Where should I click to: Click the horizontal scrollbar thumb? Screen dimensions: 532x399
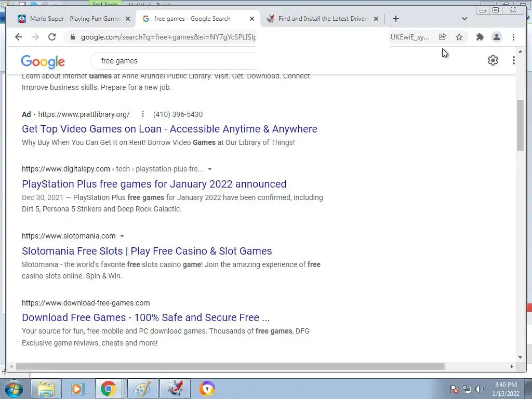230,366
